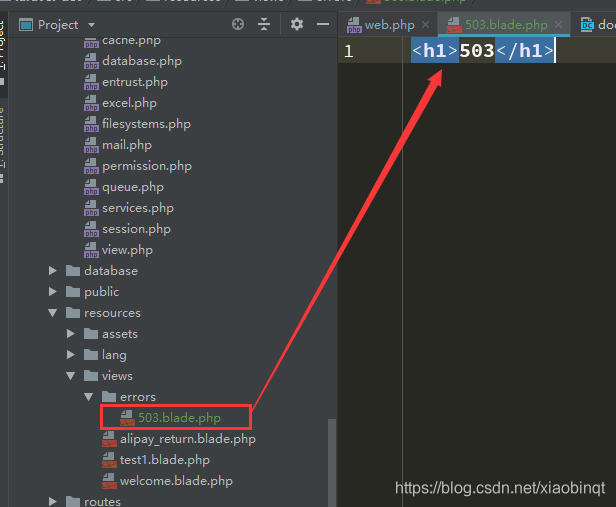
Task: Open Project panel settings gear
Action: pyautogui.click(x=297, y=24)
